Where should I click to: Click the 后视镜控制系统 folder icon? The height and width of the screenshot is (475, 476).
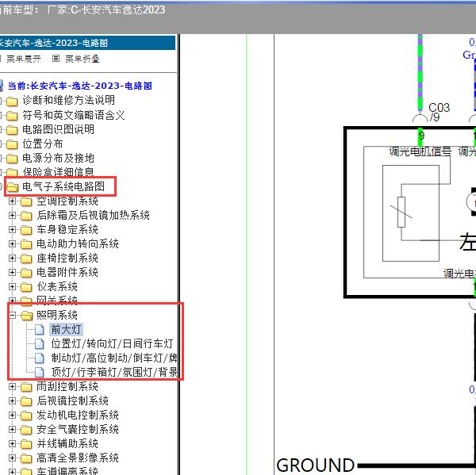coord(26,401)
